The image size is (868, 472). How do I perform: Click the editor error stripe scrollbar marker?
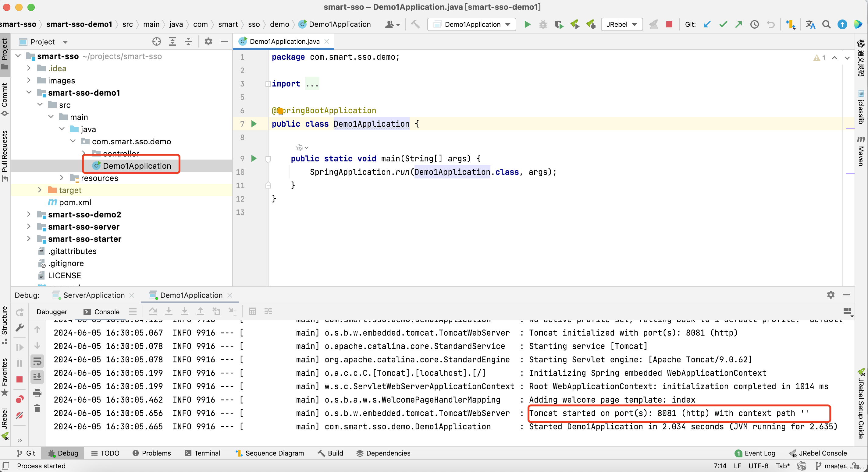coord(850,128)
